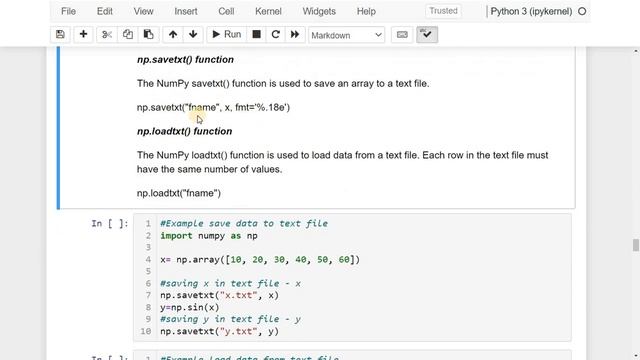
Task: Cut selected cells with the scissors icon
Action: point(107,35)
